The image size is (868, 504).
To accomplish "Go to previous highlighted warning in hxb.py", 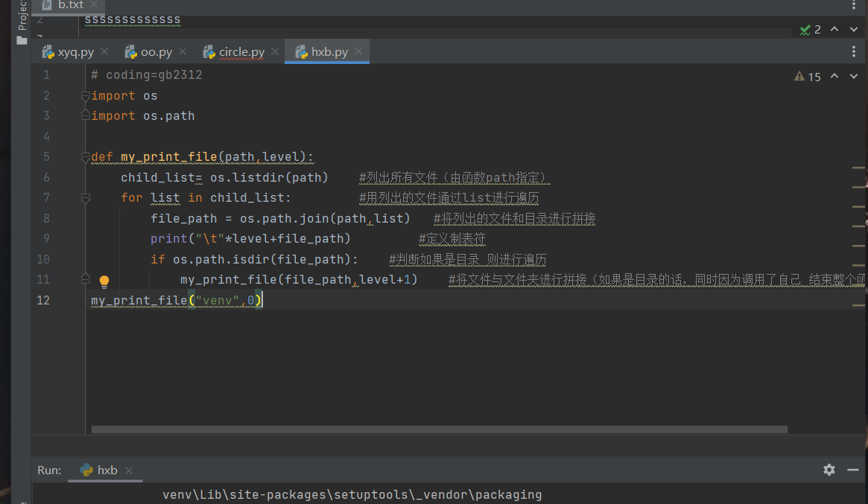I will click(834, 77).
